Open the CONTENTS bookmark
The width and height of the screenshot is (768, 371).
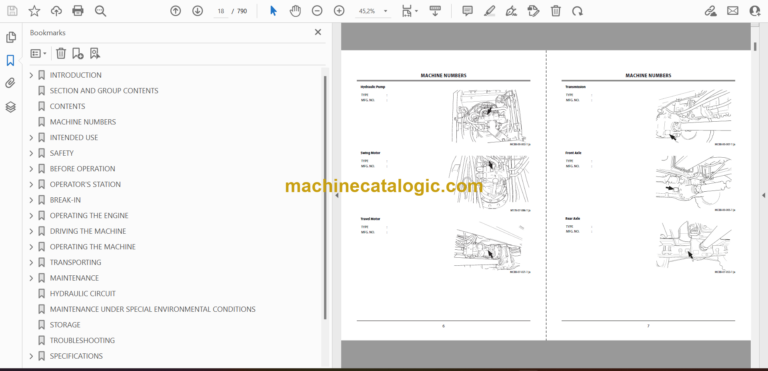67,106
